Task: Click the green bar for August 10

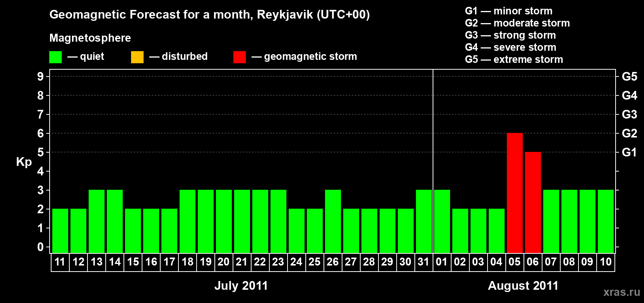Action: click(x=606, y=222)
